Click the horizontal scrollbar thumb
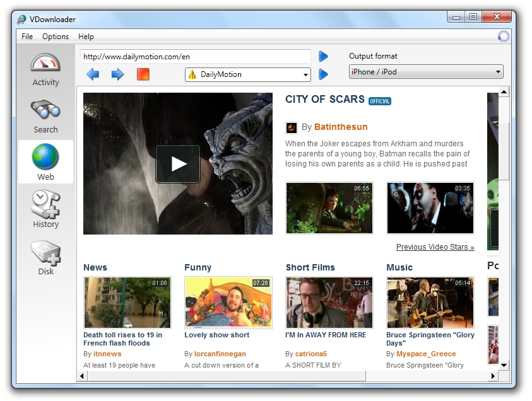 227,376
